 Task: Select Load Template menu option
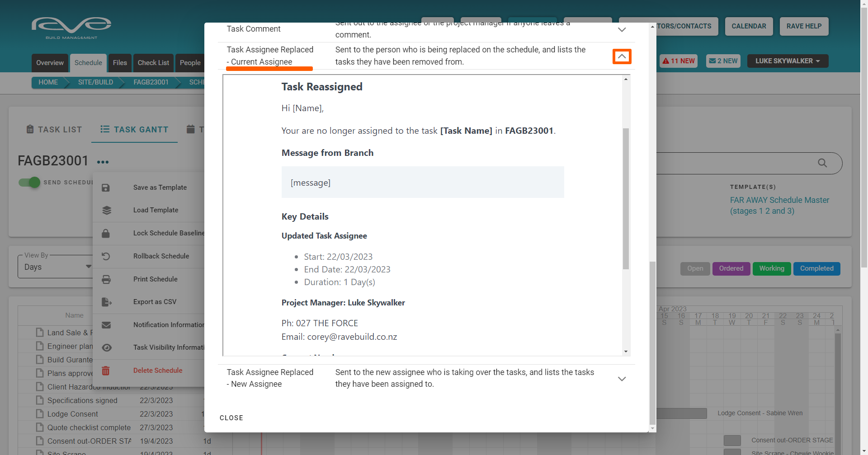[156, 210]
